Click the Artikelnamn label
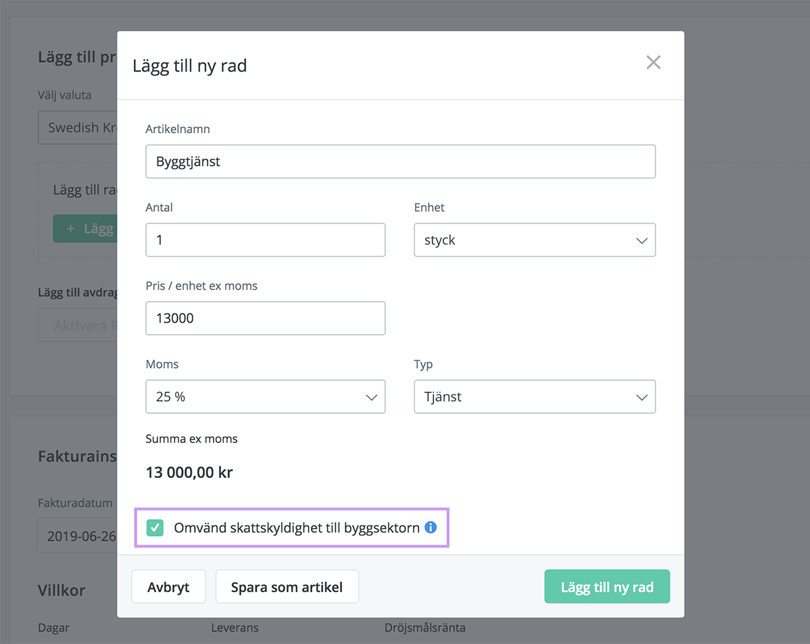 pyautogui.click(x=177, y=129)
